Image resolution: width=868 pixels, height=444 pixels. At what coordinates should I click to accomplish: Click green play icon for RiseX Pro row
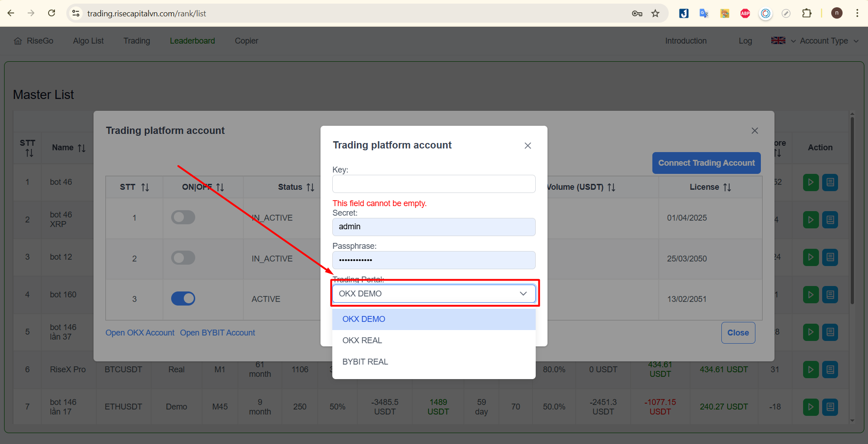811,370
